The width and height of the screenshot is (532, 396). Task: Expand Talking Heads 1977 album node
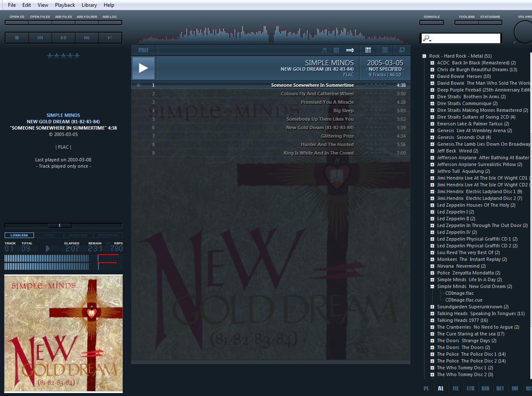point(432,320)
